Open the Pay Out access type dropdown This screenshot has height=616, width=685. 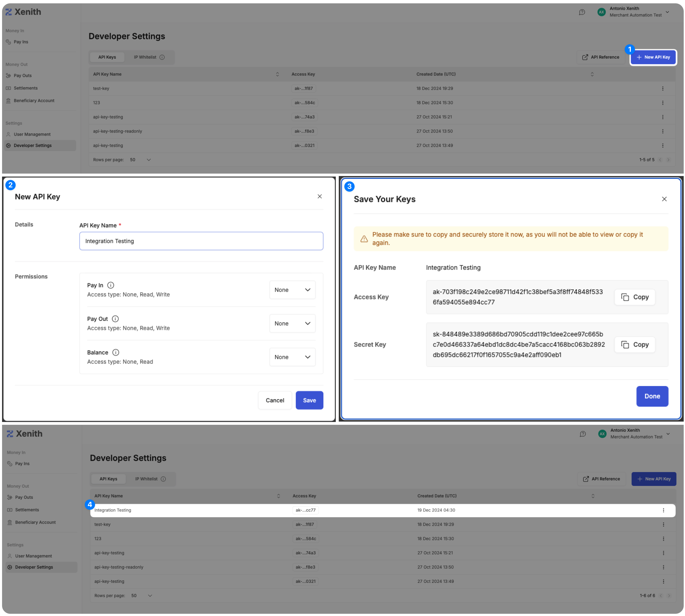[293, 323]
